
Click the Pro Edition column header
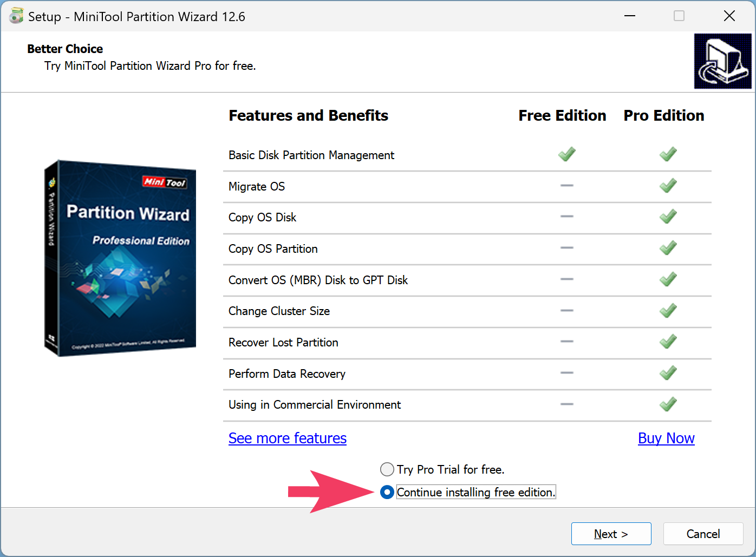click(664, 115)
